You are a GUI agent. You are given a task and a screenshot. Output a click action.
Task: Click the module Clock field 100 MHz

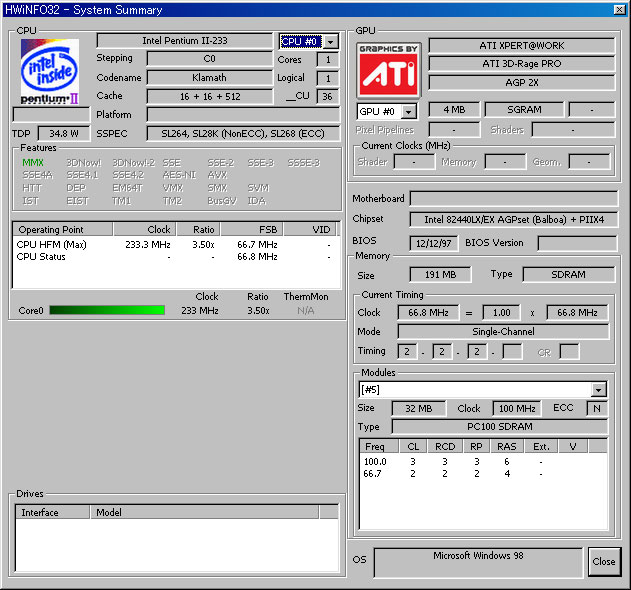click(517, 408)
